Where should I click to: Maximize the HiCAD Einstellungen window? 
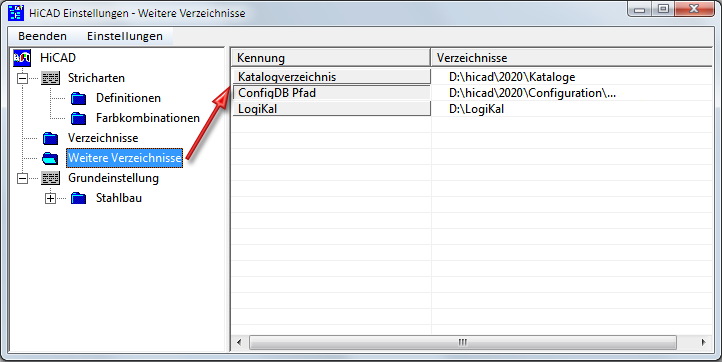[x=663, y=9]
